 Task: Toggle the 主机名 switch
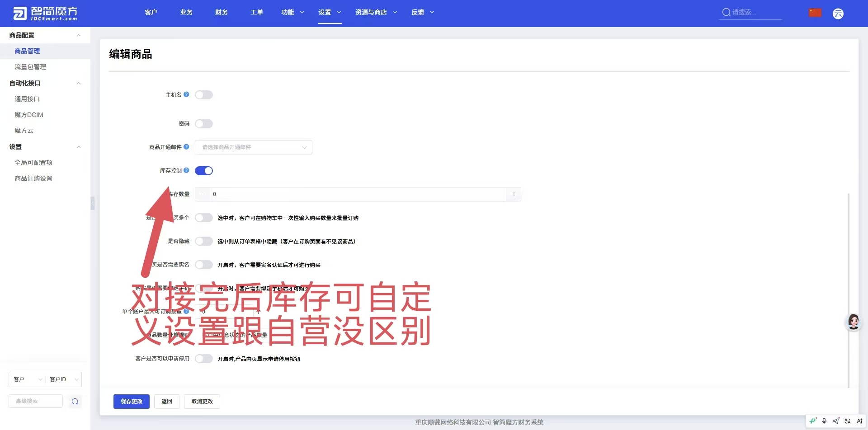[204, 95]
